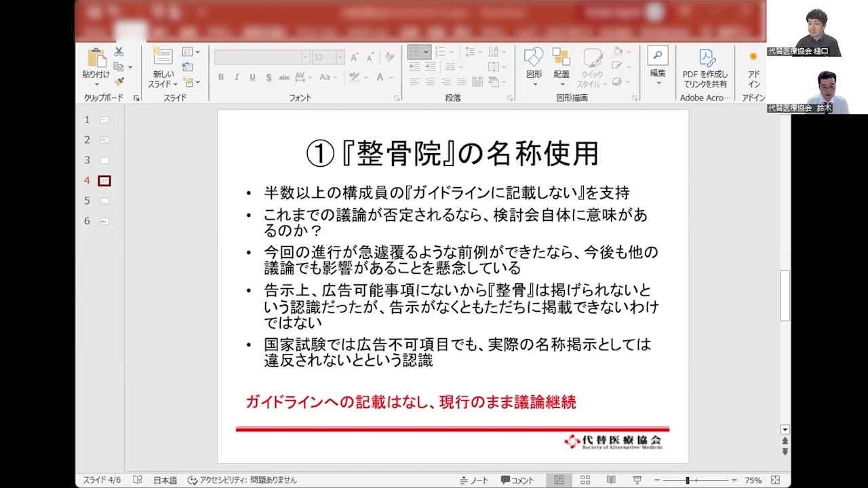The image size is (868, 488).
Task: Select slide 5 thumbnail in slide panel
Action: [104, 201]
